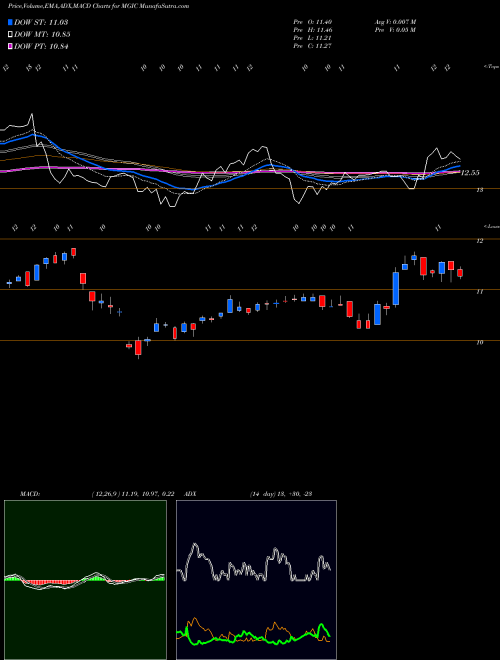Select the 'DOW PT: 10.84' legend text

pos(41,47)
